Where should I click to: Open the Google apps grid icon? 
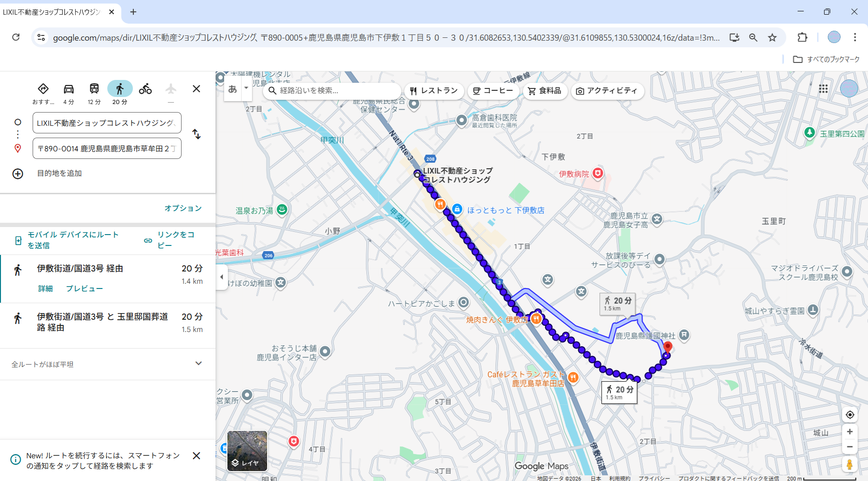point(823,89)
